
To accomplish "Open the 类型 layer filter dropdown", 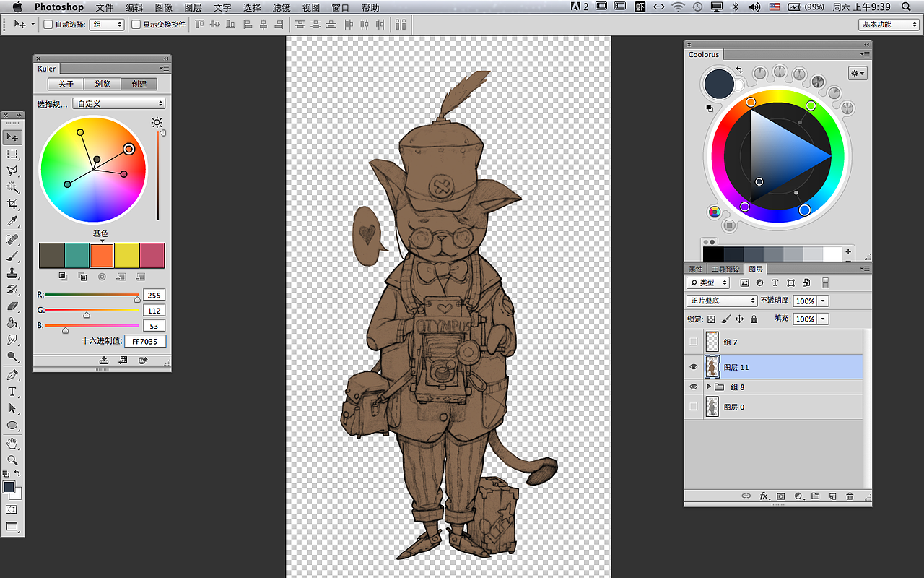I will [709, 283].
